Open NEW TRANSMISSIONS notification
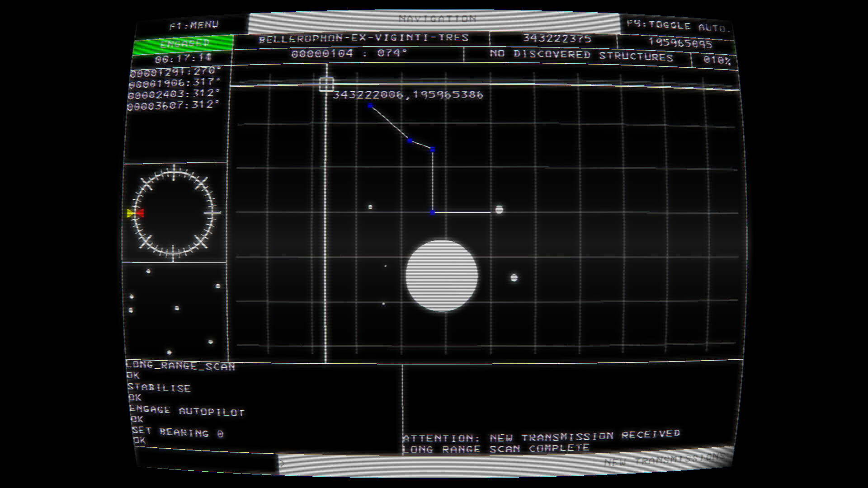This screenshot has height=488, width=868. tap(665, 460)
